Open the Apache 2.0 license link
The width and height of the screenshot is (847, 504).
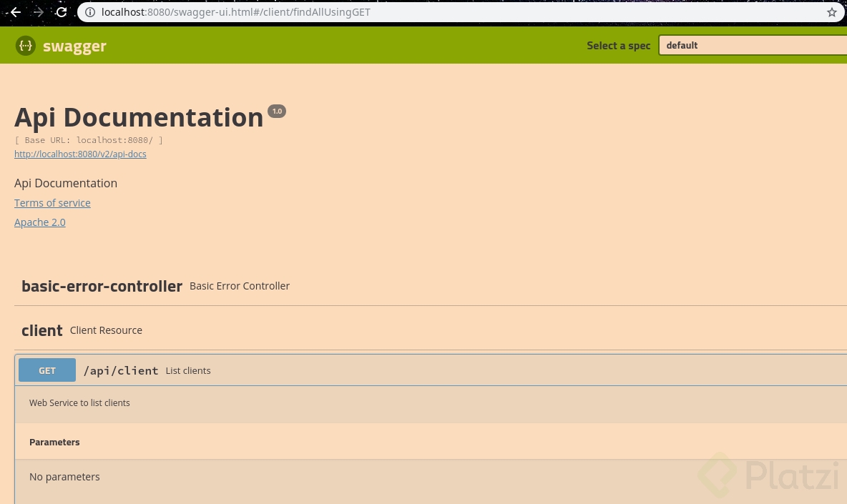40,222
